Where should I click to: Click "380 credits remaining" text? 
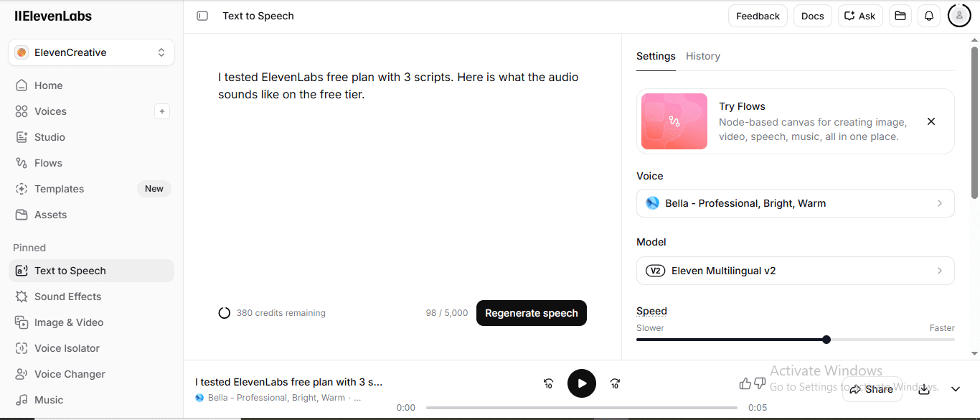281,313
